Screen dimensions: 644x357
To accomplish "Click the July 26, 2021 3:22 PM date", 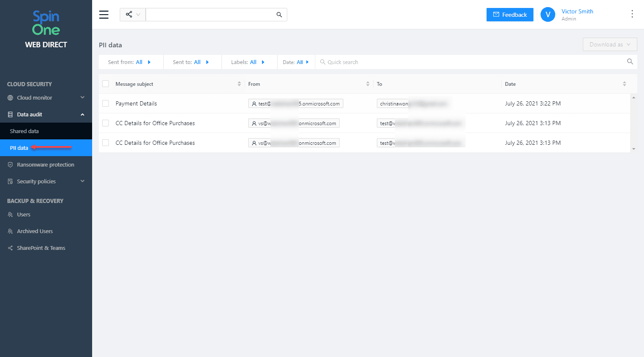I will (x=533, y=103).
